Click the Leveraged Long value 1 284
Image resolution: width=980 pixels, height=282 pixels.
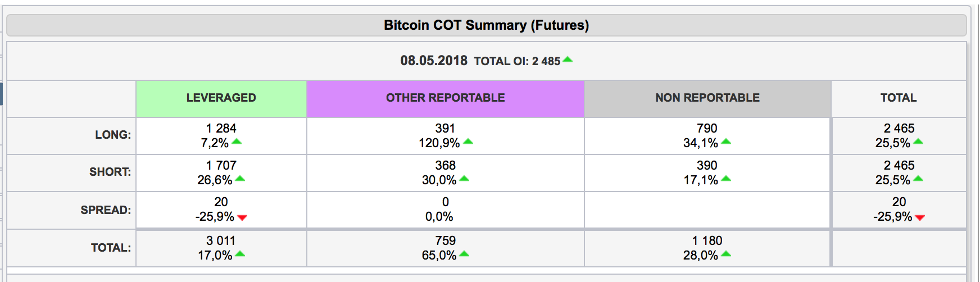(x=221, y=129)
